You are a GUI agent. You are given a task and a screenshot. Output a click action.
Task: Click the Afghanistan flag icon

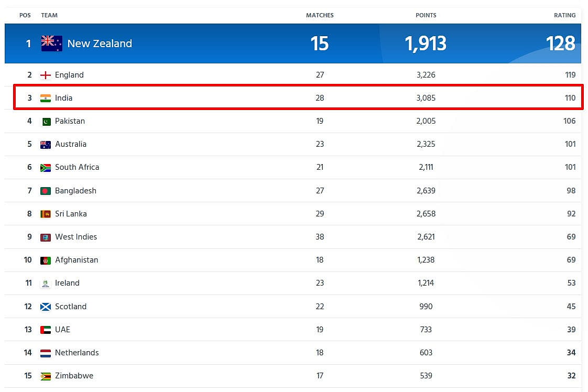coord(46,260)
